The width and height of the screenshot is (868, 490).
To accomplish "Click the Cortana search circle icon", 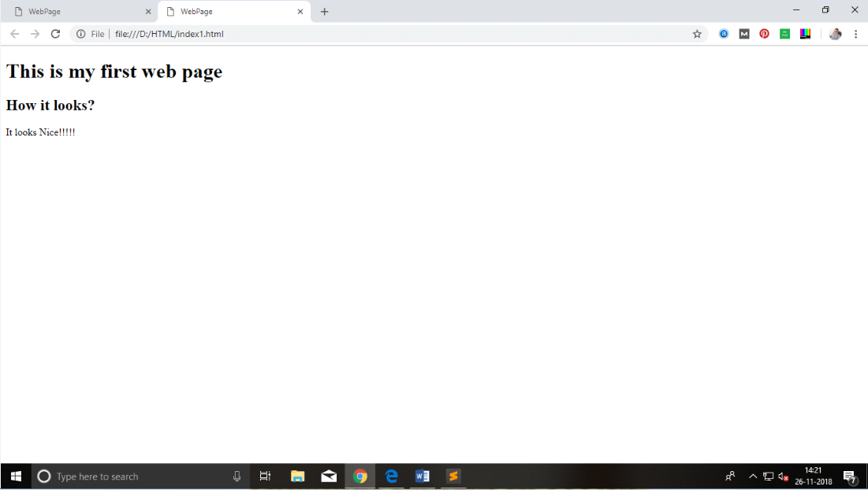I will pyautogui.click(x=43, y=476).
